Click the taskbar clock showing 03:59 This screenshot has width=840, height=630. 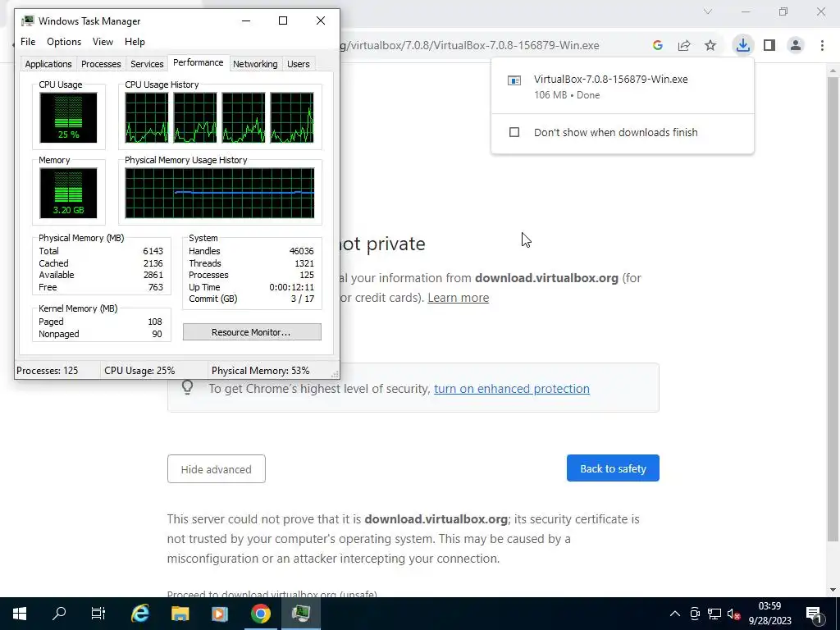(769, 614)
